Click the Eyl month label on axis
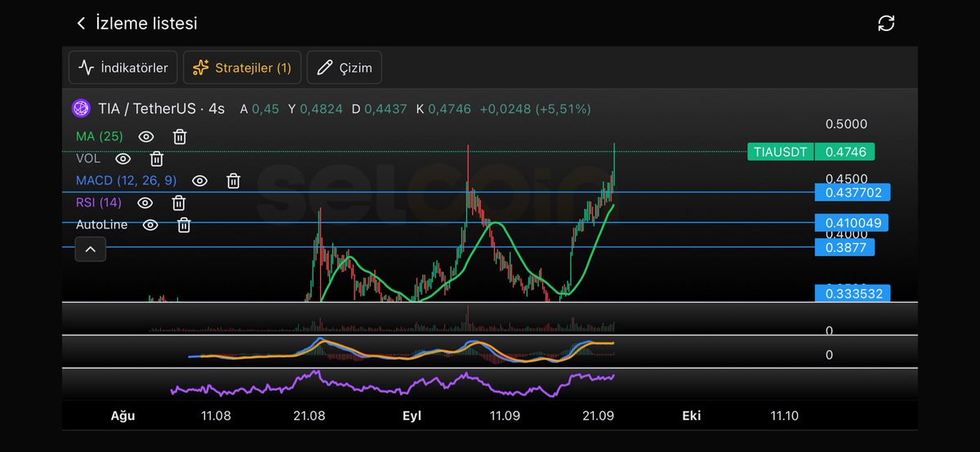The image size is (980, 452). click(412, 415)
